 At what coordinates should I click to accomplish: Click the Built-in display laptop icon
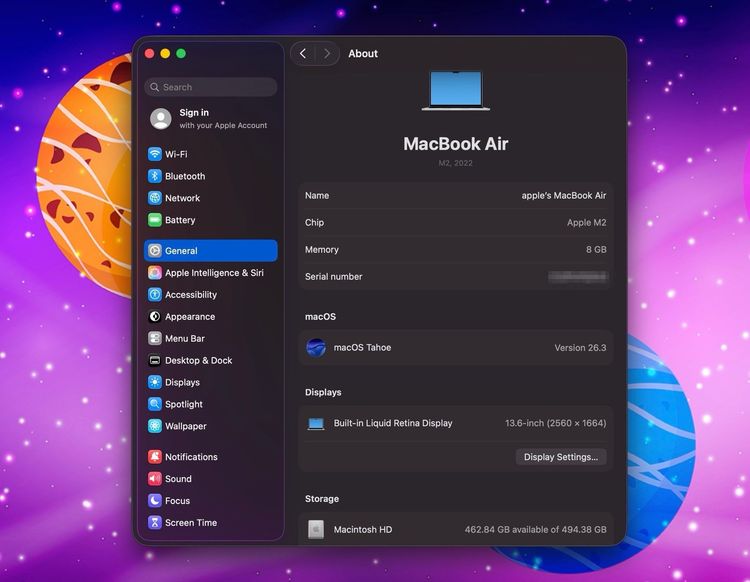pos(316,424)
